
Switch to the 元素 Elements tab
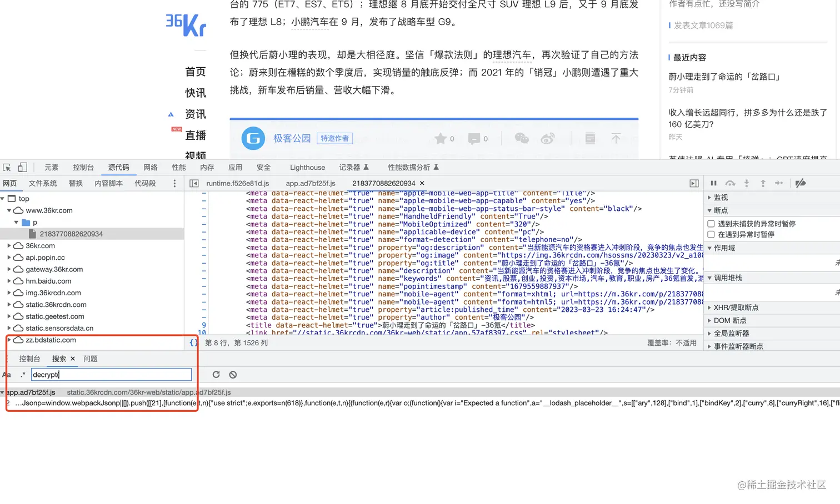(x=52, y=167)
